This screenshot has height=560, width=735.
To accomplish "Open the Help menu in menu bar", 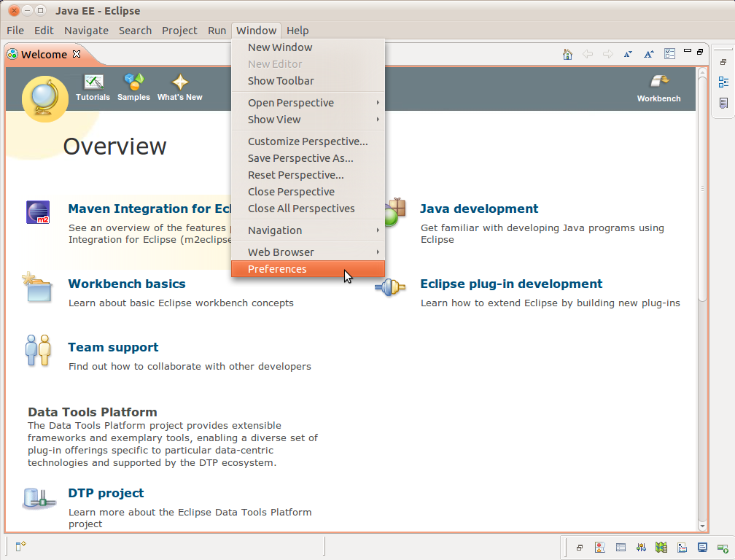I will point(297,31).
